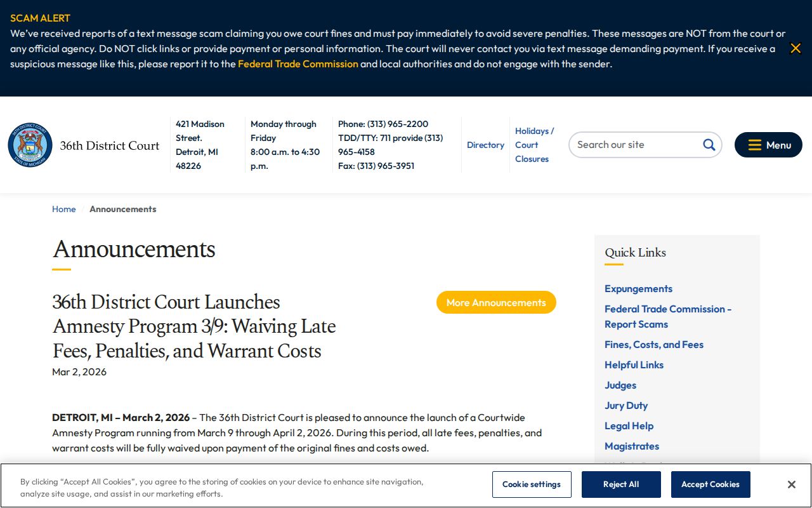Image resolution: width=812 pixels, height=508 pixels.
Task: Open the Judges quick link
Action: [x=620, y=385]
